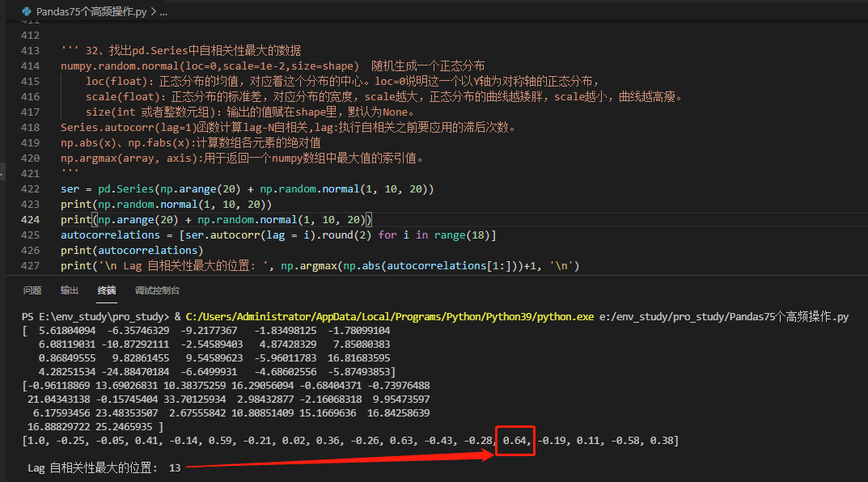Click autocorrelation value -0.58 in terminal
Image resolution: width=868 pixels, height=482 pixels.
coord(627,441)
